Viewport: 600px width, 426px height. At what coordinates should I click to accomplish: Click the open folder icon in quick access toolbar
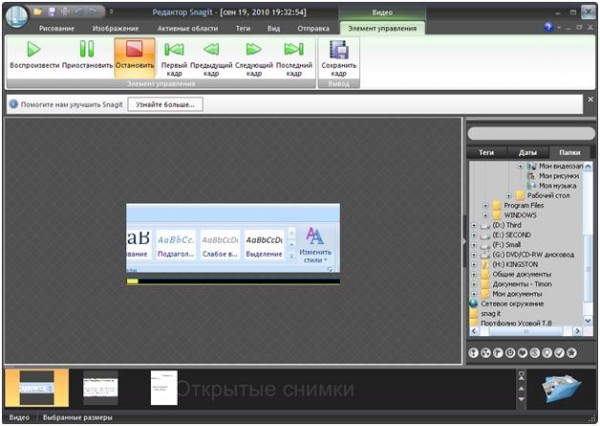pos(38,12)
